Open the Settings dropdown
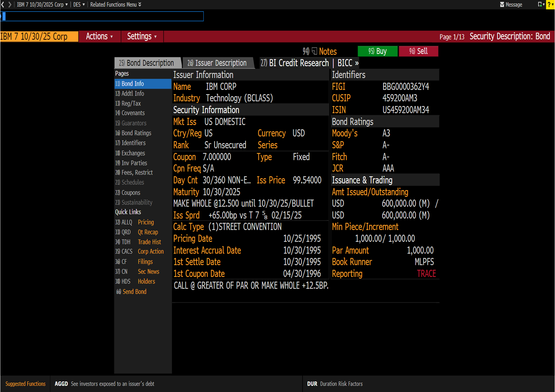Image resolution: width=555 pixels, height=392 pixels. pyautogui.click(x=142, y=36)
